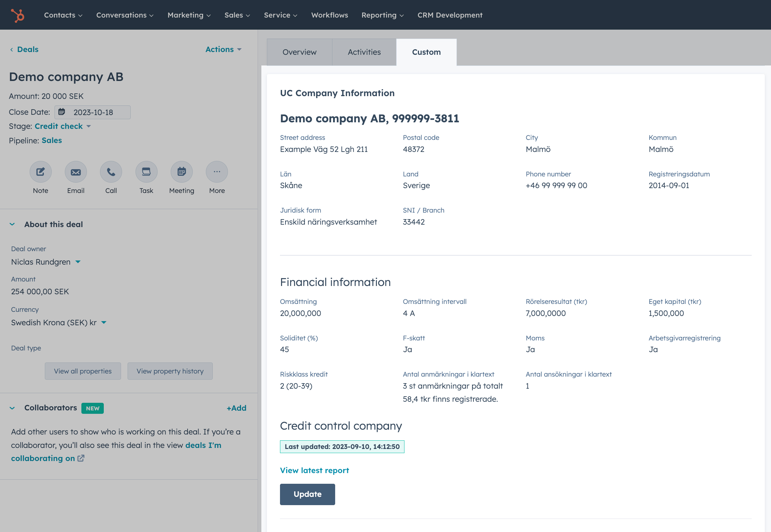Log a Call with the phone icon

[111, 172]
